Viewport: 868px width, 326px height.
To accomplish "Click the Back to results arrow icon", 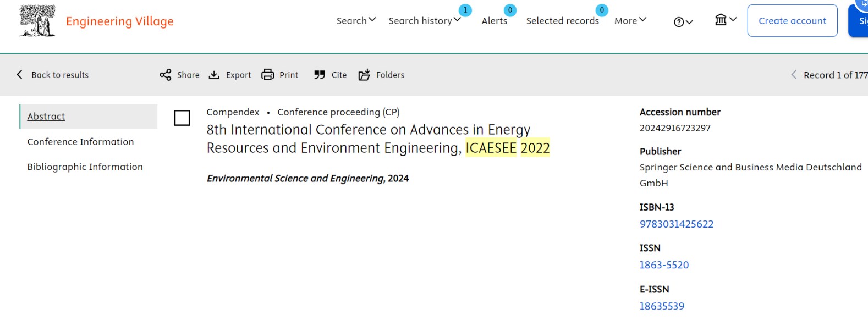I will pyautogui.click(x=20, y=74).
